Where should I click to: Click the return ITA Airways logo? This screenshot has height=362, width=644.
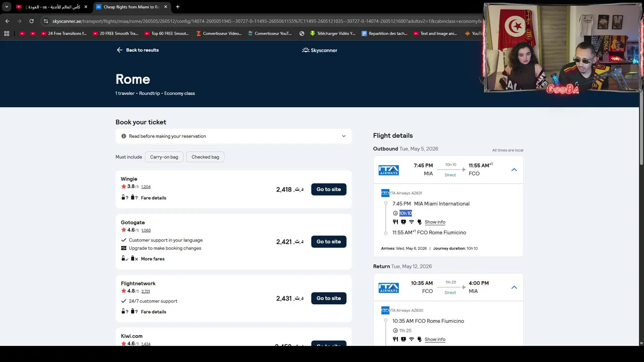[x=388, y=288]
